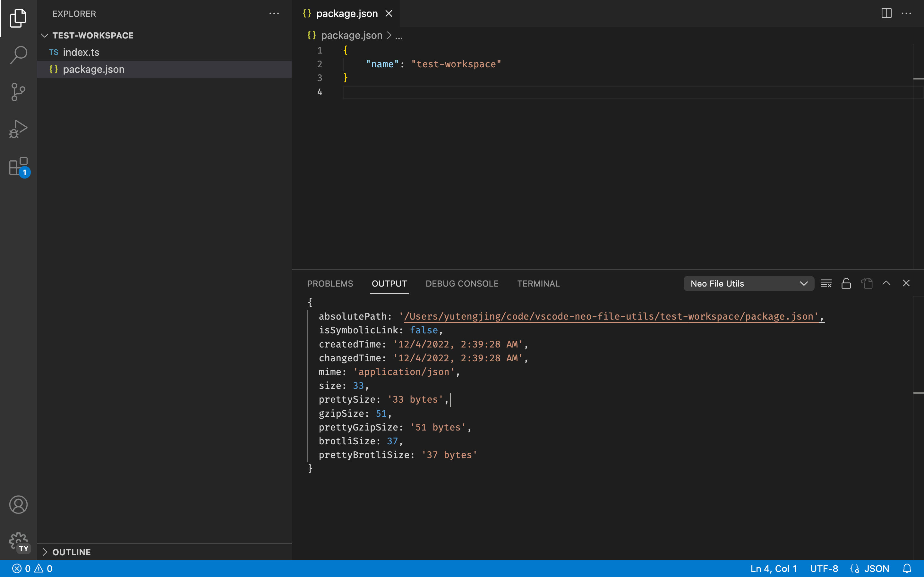Toggle the output scroll lock icon
Screen dimensions: 924x577
(846, 284)
